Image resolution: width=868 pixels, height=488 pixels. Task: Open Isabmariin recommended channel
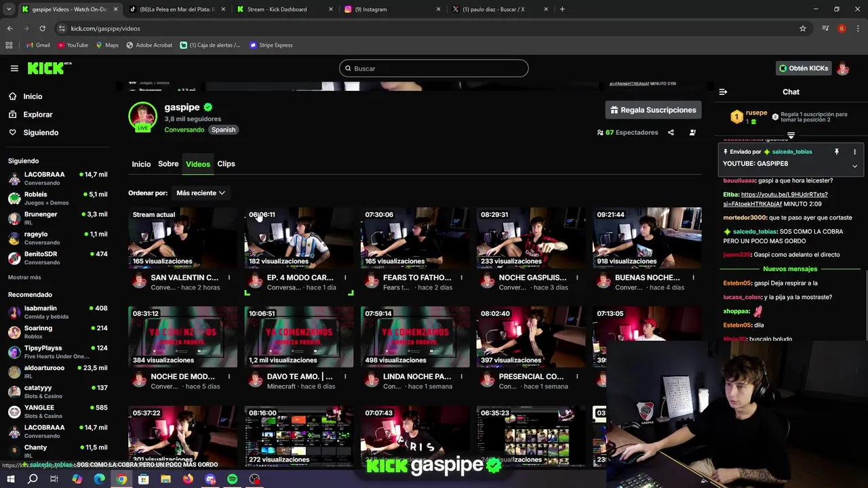[x=58, y=312]
